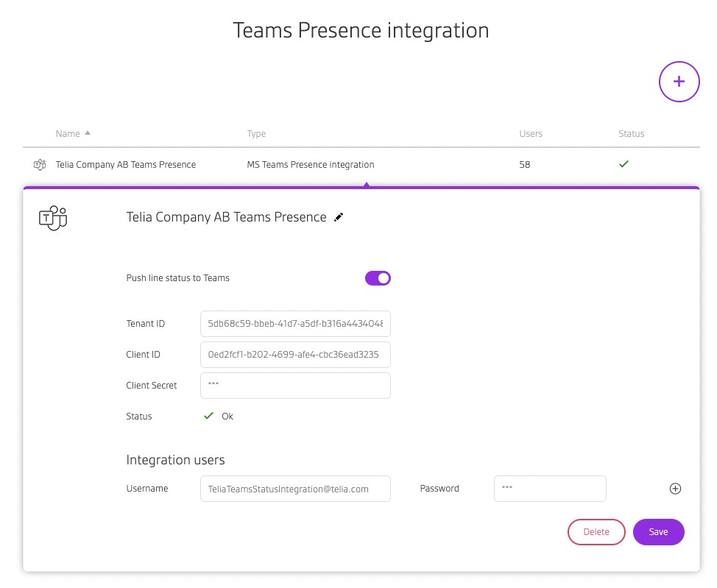Click the large Teams logo in details panel
The height and width of the screenshot is (588, 717).
(x=53, y=218)
